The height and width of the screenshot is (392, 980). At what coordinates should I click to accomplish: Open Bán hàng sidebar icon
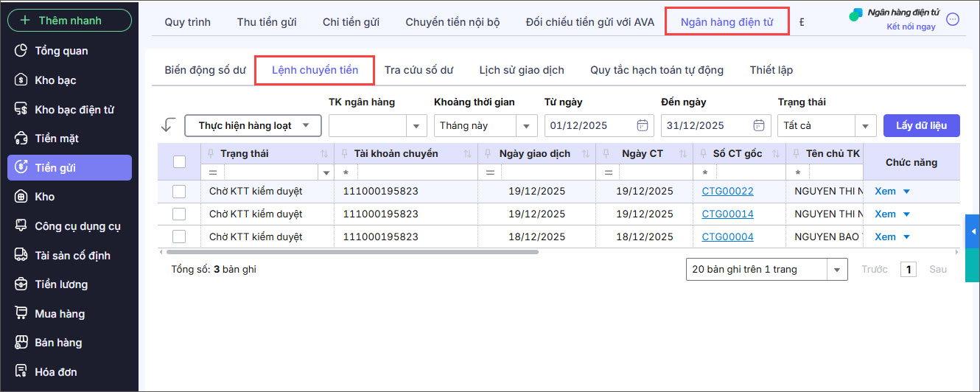[x=21, y=343]
